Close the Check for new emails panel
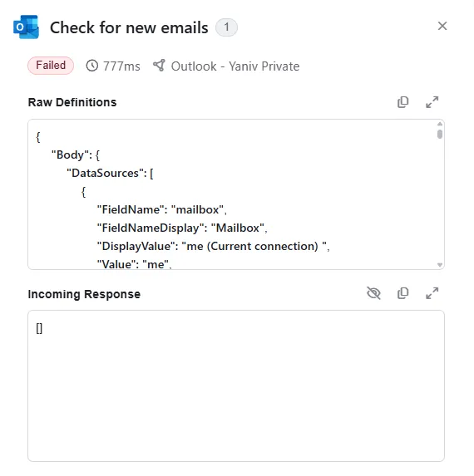Image resolution: width=474 pixels, height=476 pixels. (442, 26)
